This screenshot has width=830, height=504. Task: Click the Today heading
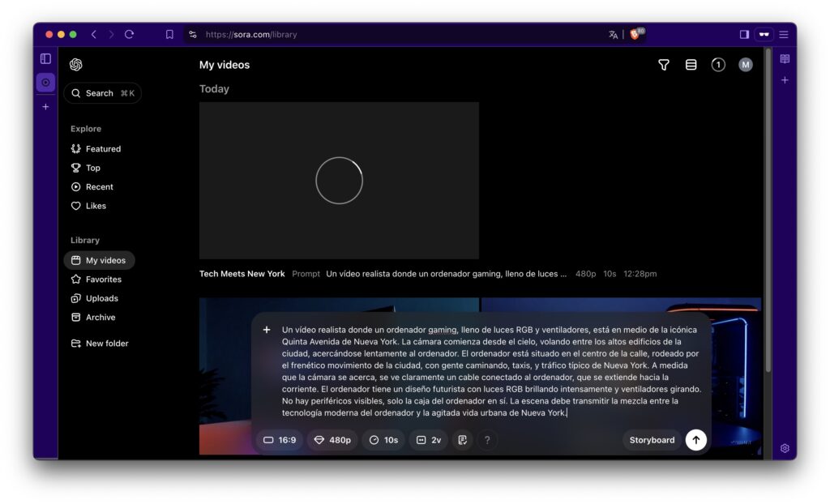tap(214, 89)
